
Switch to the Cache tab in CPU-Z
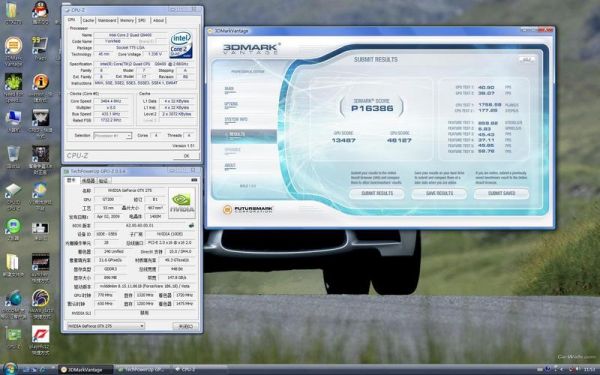[88, 20]
